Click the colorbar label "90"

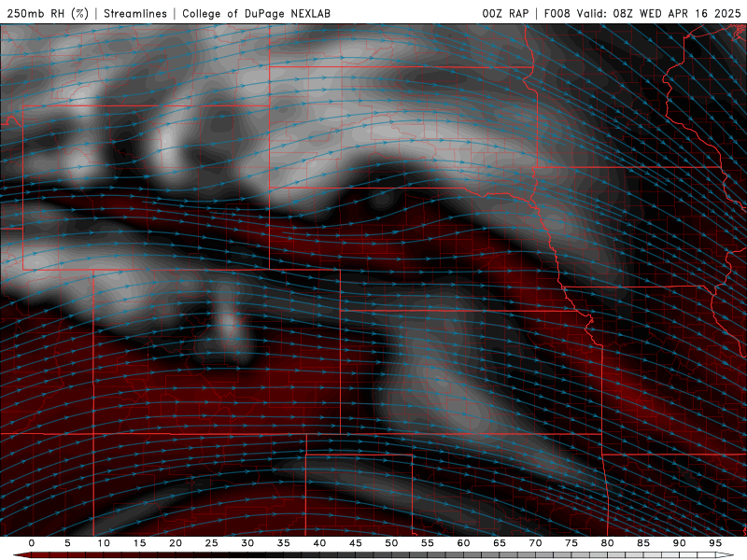click(679, 543)
